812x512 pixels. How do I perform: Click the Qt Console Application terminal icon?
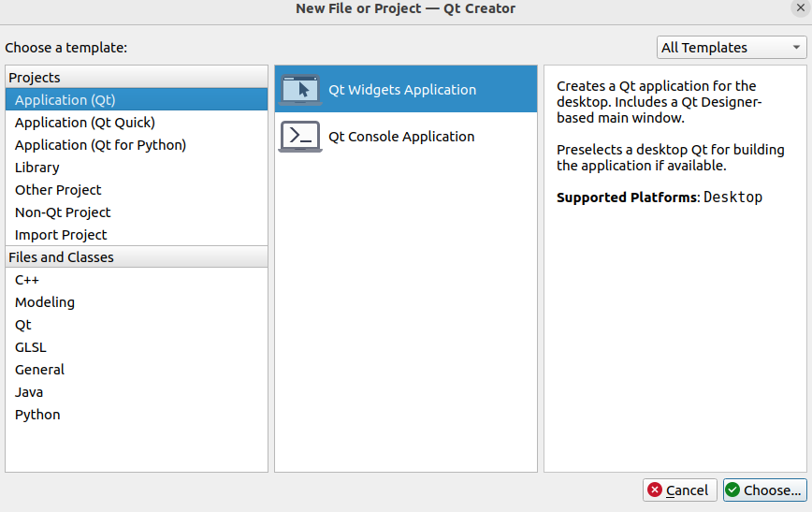(300, 137)
